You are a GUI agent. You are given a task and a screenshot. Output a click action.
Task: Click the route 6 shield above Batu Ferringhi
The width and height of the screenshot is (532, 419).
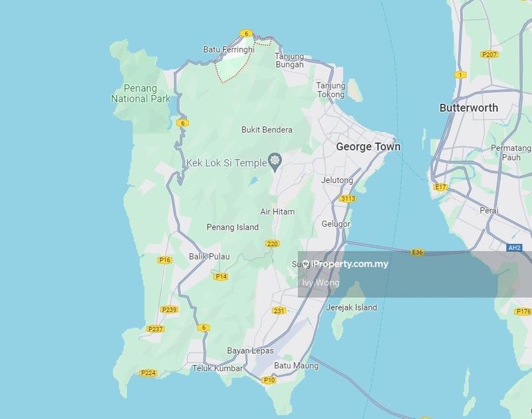[246, 33]
